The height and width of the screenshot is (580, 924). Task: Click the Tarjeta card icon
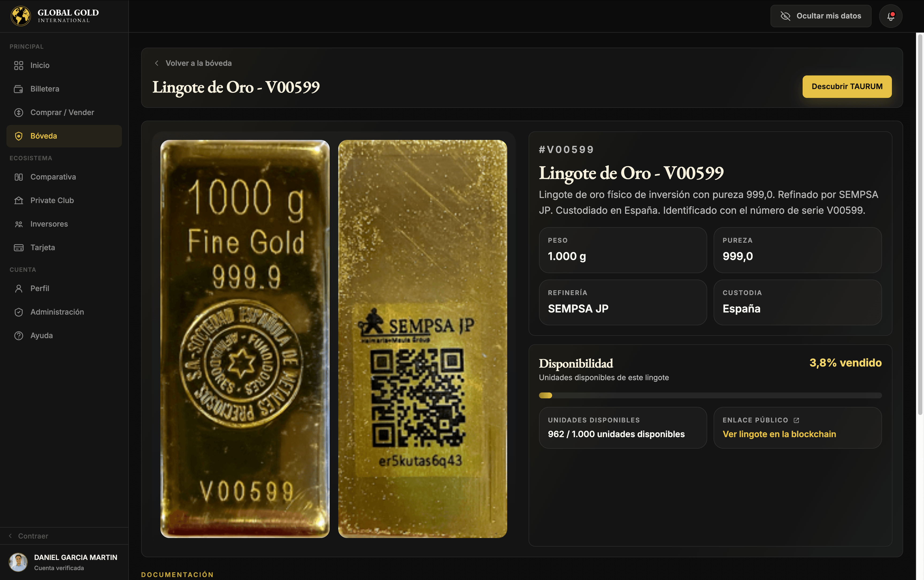[x=18, y=248]
